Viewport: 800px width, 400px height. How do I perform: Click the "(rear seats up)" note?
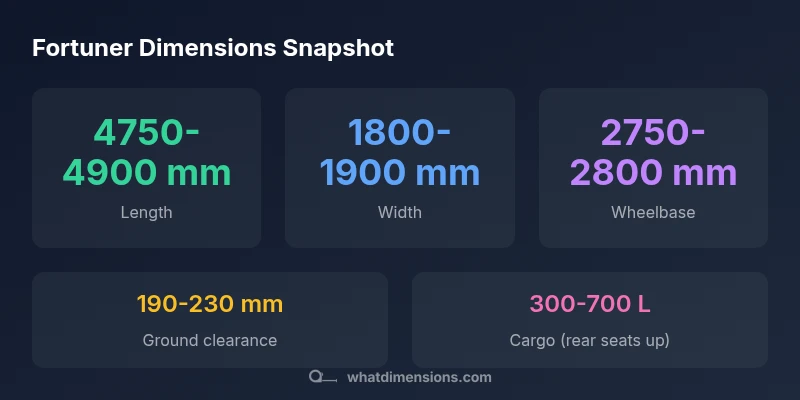614,340
